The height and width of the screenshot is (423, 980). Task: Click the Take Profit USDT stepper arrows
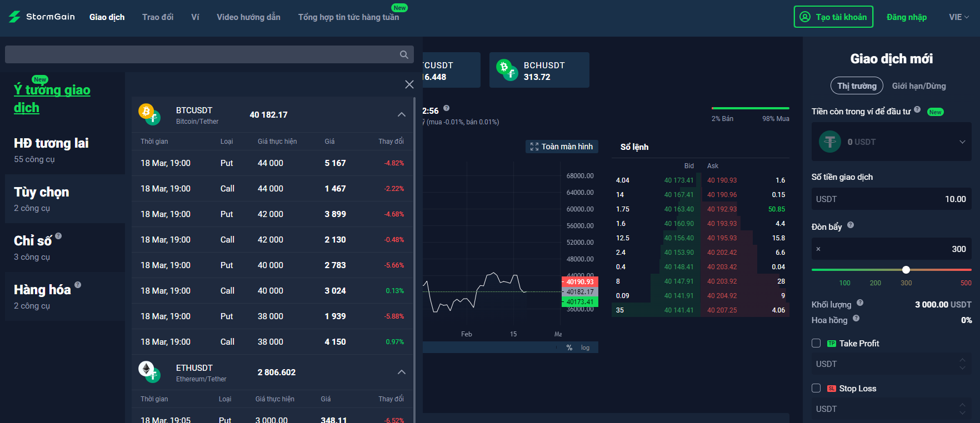[x=962, y=364]
